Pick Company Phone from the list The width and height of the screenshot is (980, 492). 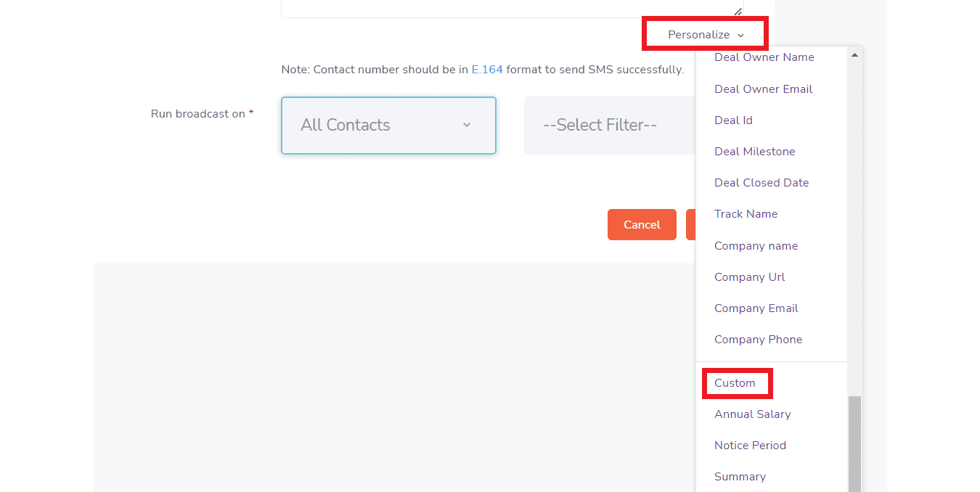click(x=758, y=339)
